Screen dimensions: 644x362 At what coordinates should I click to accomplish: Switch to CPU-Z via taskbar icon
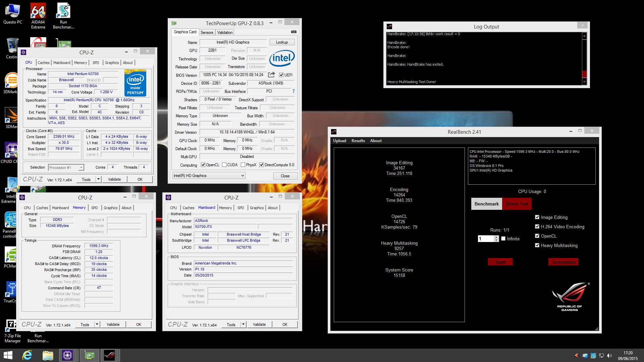tap(67, 355)
